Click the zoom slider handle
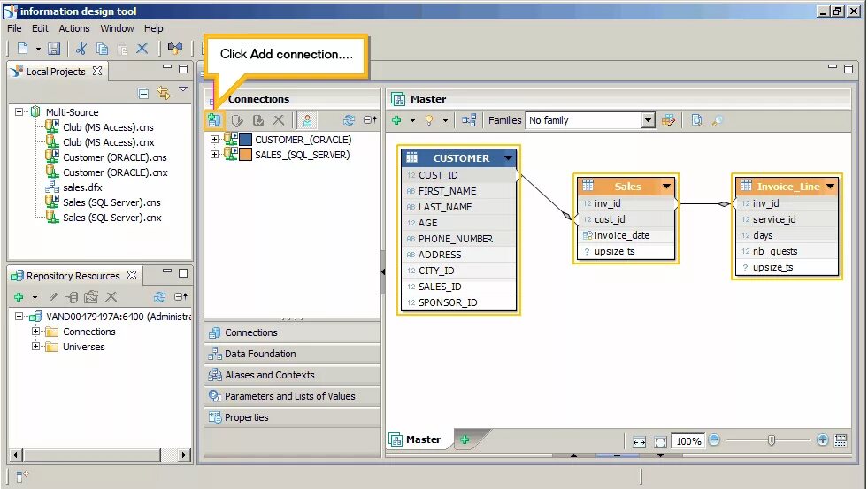The image size is (868, 489). pyautogui.click(x=772, y=440)
